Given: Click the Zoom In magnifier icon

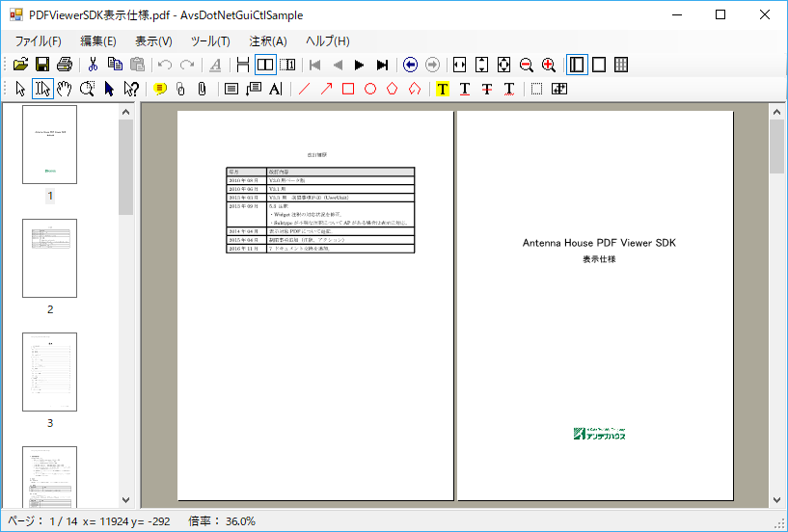Looking at the screenshot, I should (x=549, y=65).
